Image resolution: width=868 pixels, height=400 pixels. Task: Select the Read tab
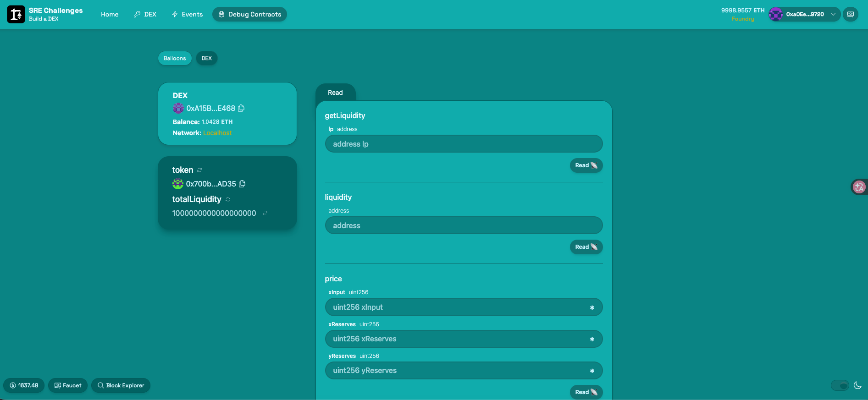tap(335, 93)
